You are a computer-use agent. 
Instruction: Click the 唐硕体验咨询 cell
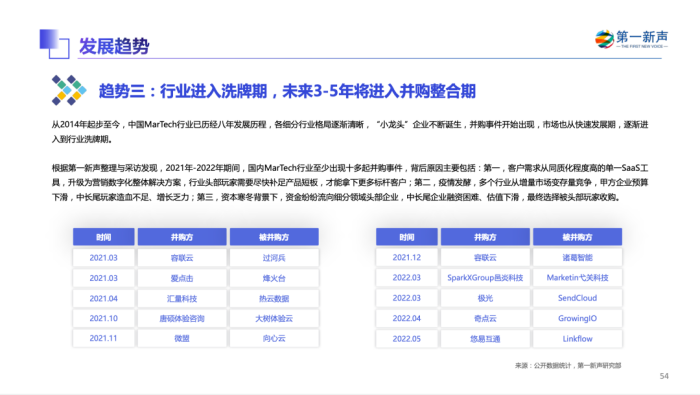pos(182,318)
